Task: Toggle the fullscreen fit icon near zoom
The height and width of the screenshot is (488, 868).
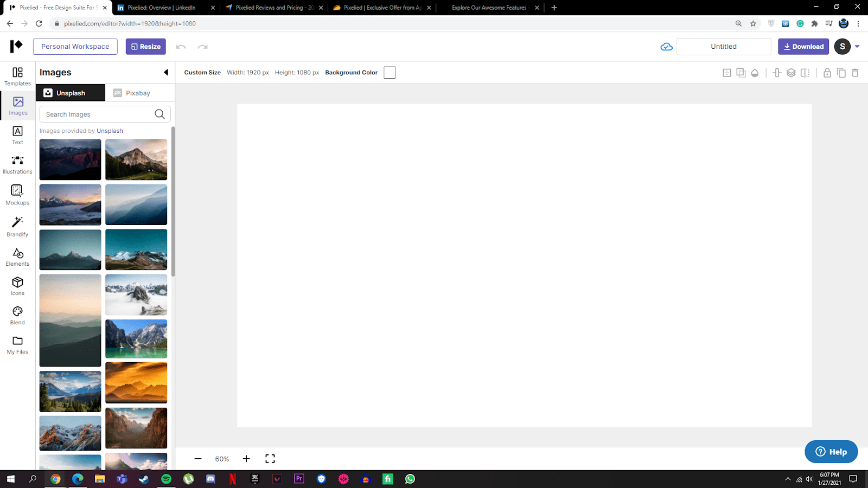Action: [x=270, y=459]
